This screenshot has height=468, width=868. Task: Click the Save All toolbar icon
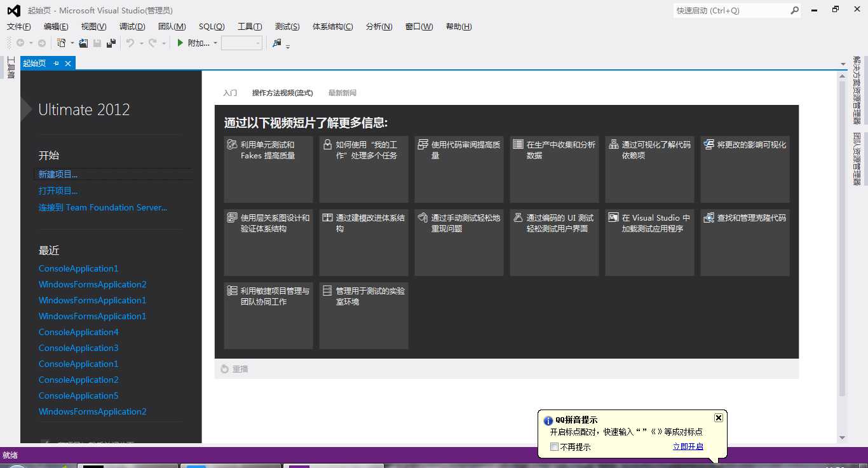coord(111,43)
